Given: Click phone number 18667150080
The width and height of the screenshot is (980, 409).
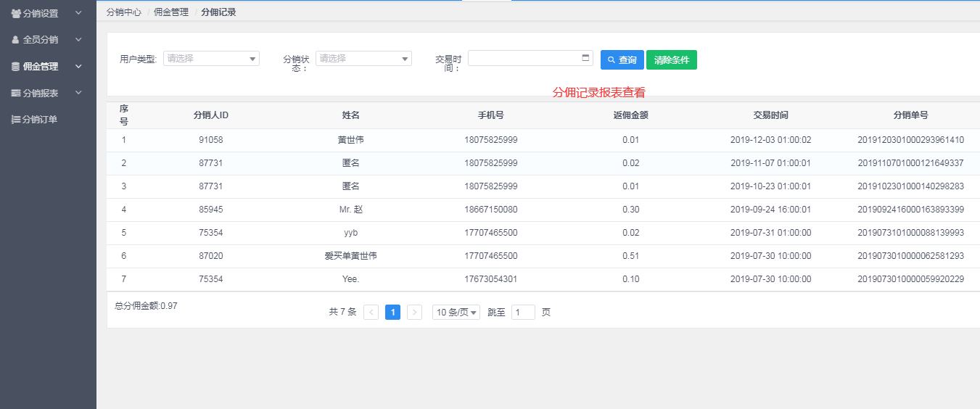Looking at the screenshot, I should pos(491,210).
